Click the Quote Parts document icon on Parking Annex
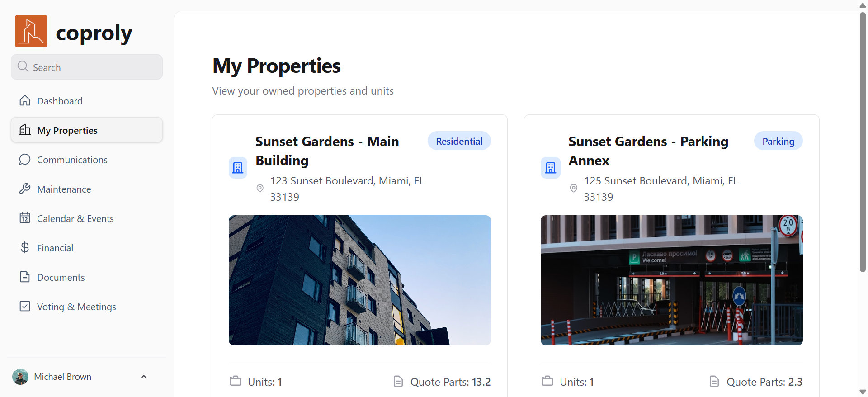The width and height of the screenshot is (868, 397). pyautogui.click(x=714, y=381)
